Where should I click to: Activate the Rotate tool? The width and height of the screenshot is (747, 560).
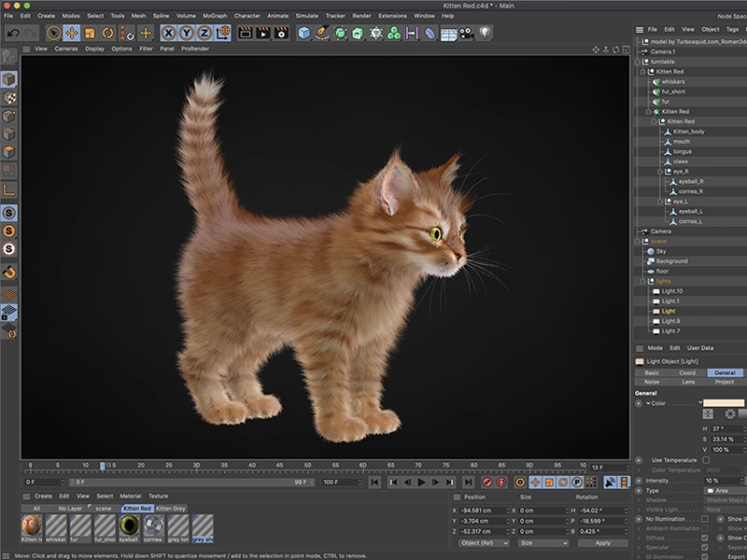click(x=107, y=33)
